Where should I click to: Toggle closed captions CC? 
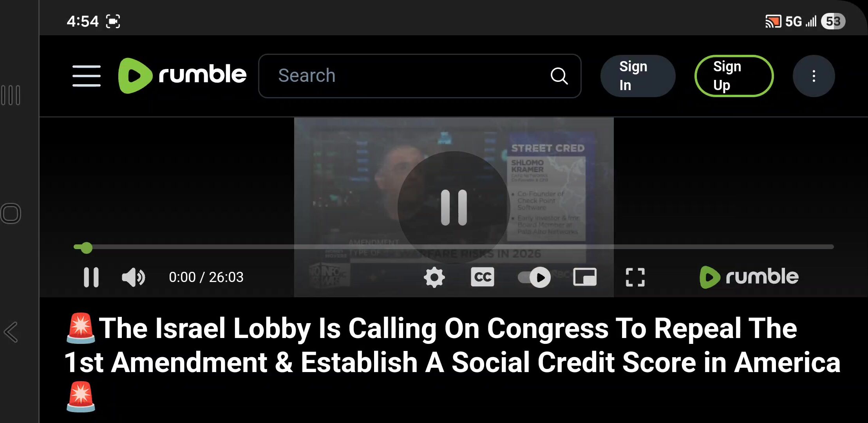[x=482, y=277]
